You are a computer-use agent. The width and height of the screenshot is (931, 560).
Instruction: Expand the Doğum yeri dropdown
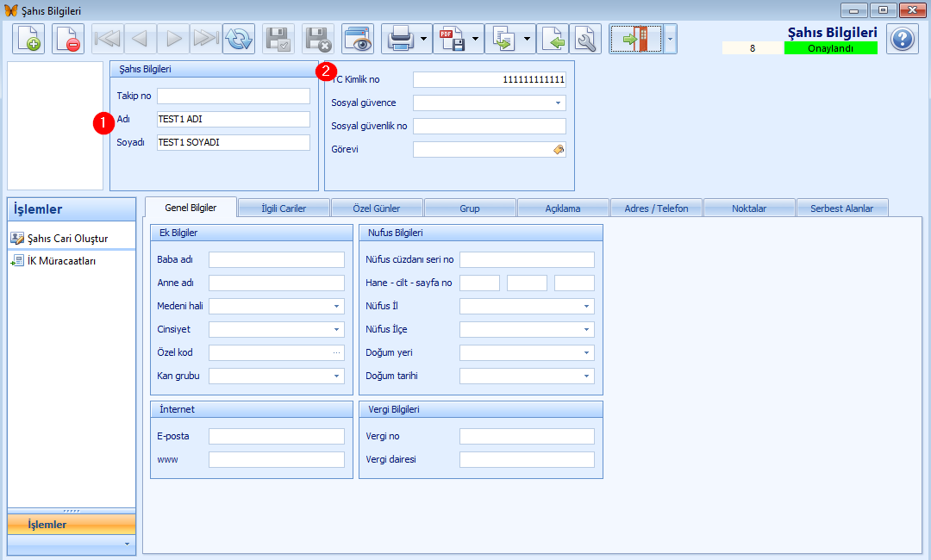(x=587, y=353)
